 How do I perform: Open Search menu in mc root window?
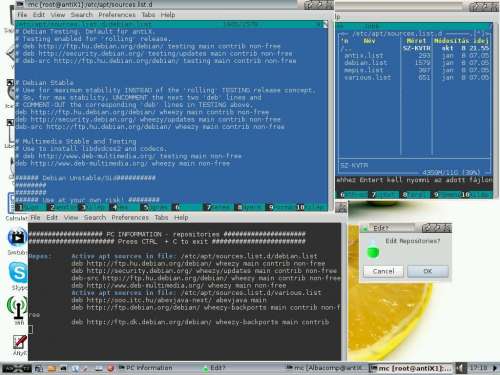point(81,15)
